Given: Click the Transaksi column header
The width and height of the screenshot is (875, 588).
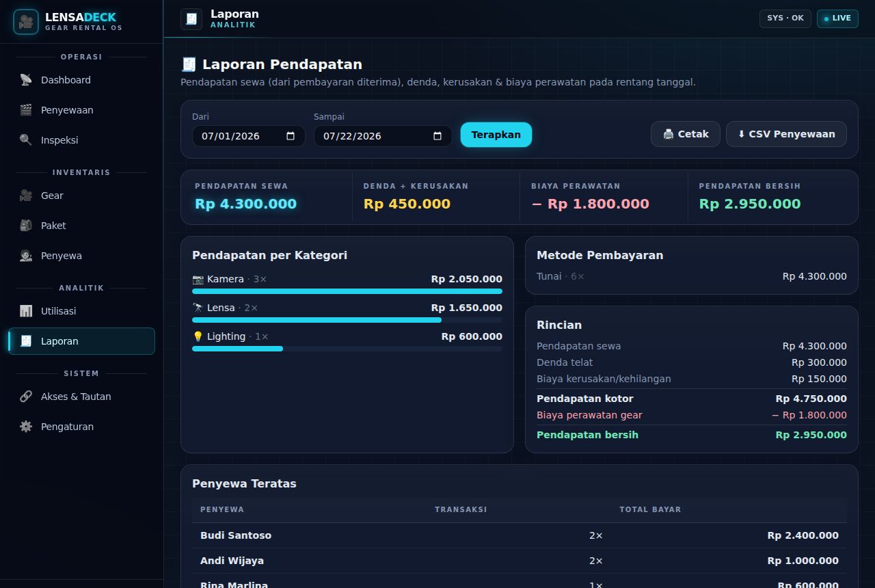Looking at the screenshot, I should [x=461, y=509].
